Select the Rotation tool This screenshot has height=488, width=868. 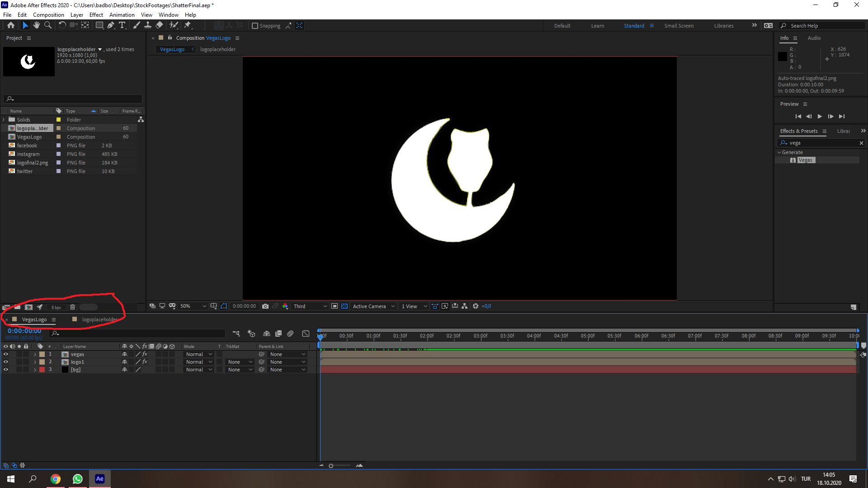click(63, 25)
